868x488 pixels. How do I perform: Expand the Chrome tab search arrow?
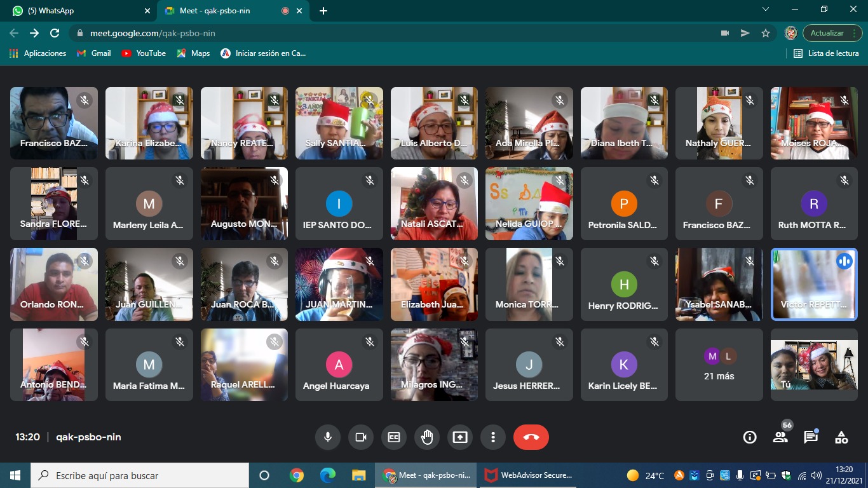[766, 10]
